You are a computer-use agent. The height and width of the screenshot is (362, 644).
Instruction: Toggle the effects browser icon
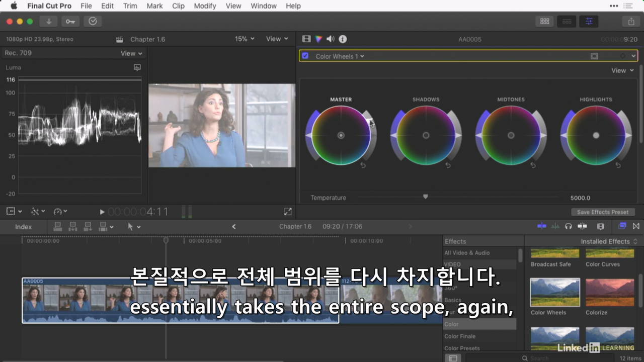point(622,227)
